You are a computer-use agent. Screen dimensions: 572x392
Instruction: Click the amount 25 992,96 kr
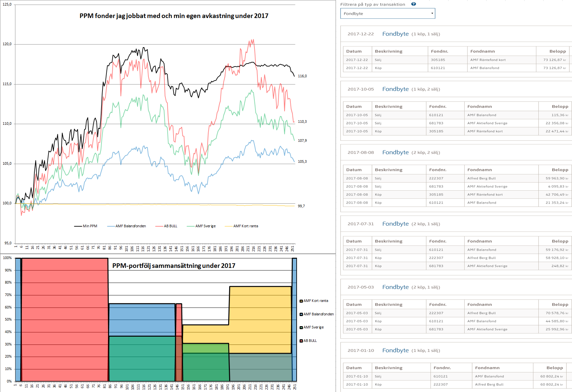pos(557,329)
